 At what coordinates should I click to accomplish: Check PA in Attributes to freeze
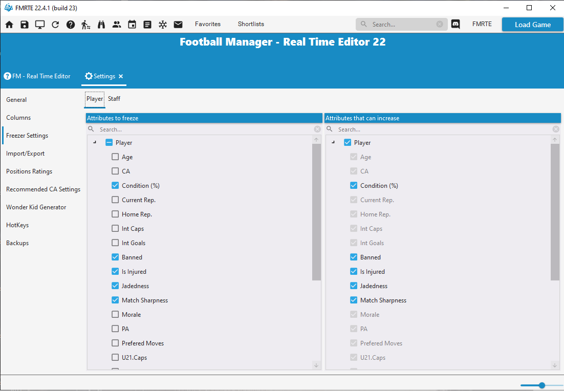[115, 329]
